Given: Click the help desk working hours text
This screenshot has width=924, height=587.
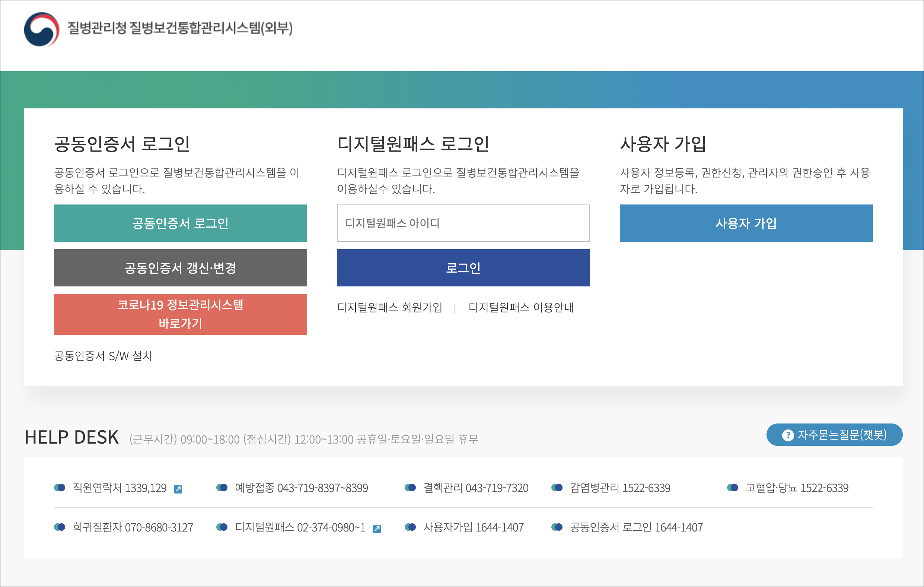Looking at the screenshot, I should point(303,439).
